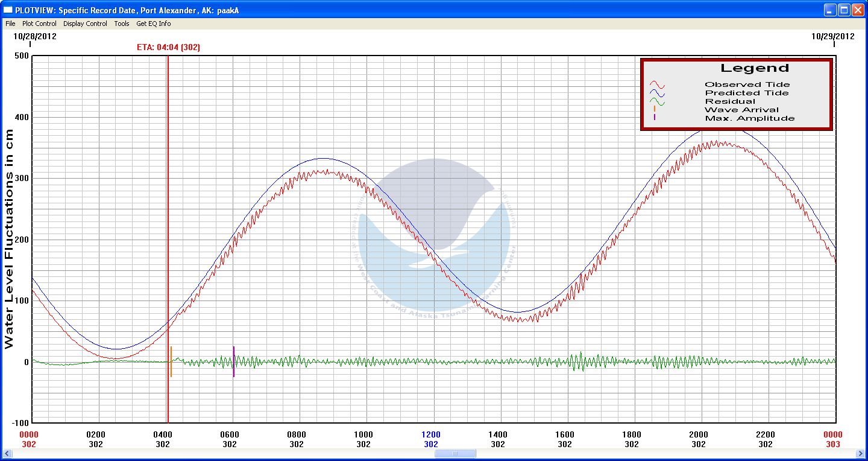Open the Tools menu

(x=122, y=24)
